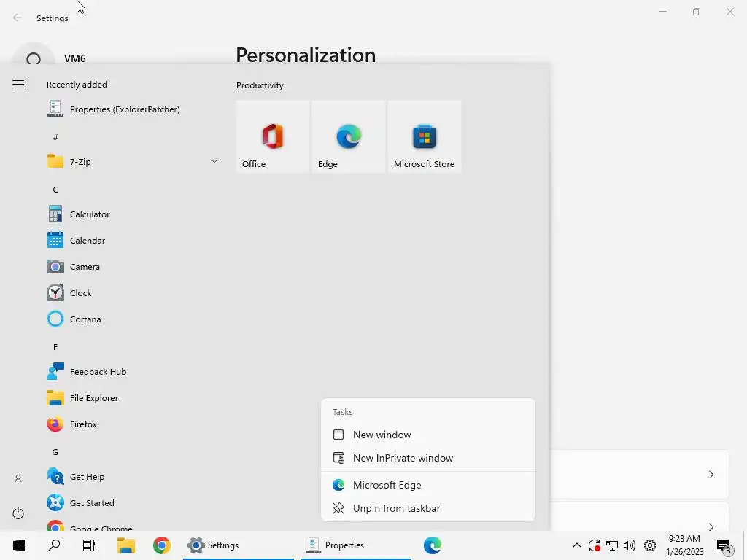Click the Recently added heading
This screenshot has height=560, width=747.
77,85
